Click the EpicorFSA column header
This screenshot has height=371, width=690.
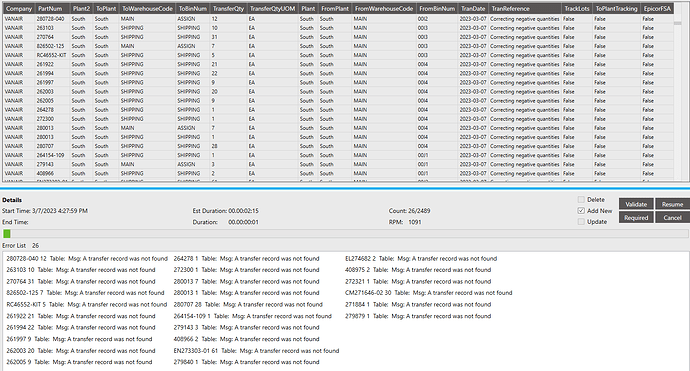[657, 8]
